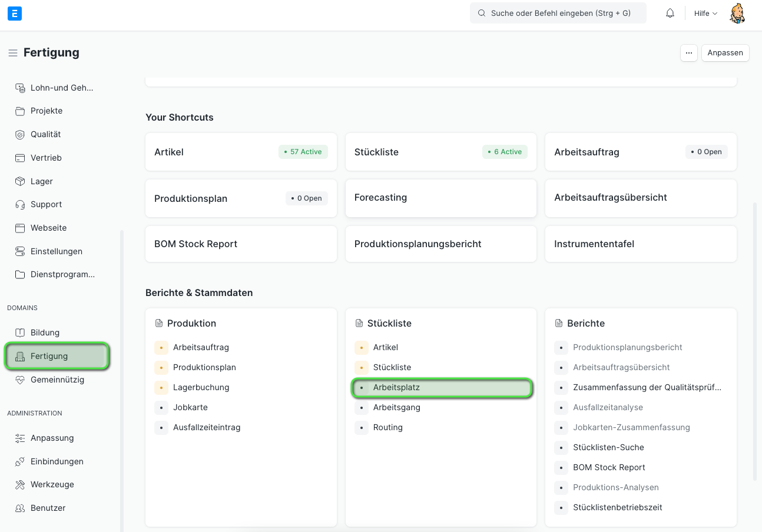Open the Ausfallzeitanalyse report
This screenshot has height=532, width=762.
click(608, 407)
